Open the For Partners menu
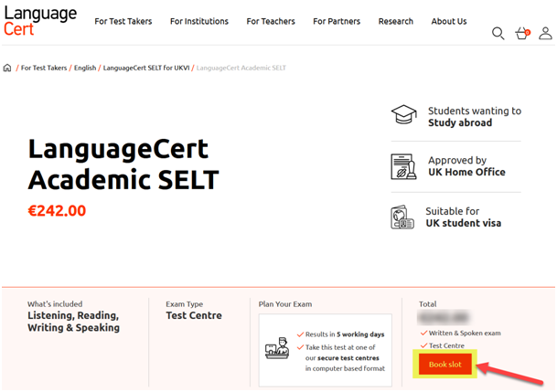This screenshot has height=392, width=557. tap(337, 21)
